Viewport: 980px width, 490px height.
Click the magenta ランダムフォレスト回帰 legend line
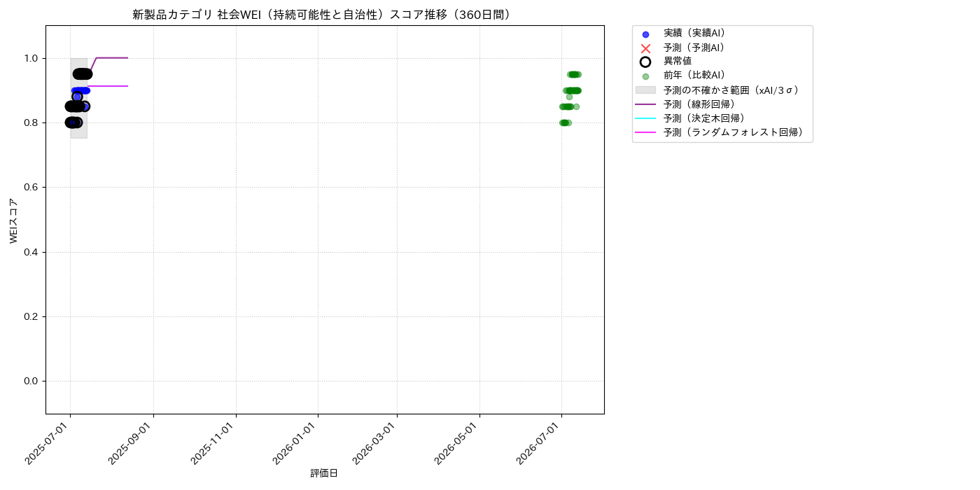coord(645,132)
